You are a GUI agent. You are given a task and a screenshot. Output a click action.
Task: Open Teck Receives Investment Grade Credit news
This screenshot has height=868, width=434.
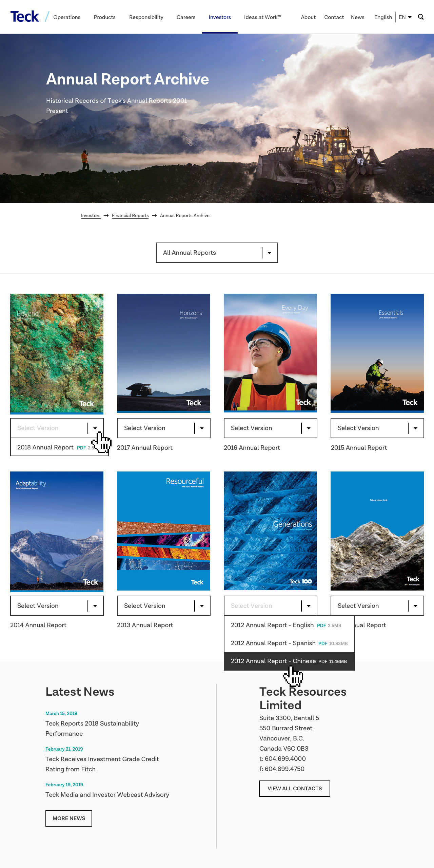pos(102,764)
